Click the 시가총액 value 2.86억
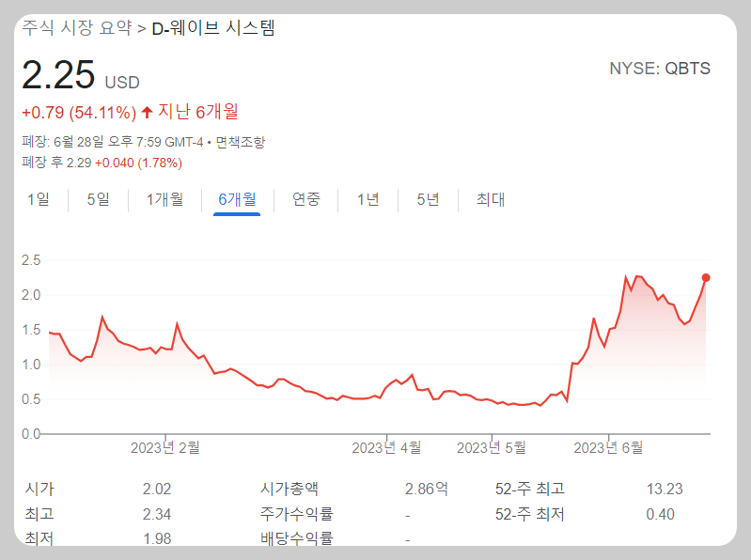The width and height of the screenshot is (751, 560). click(427, 489)
